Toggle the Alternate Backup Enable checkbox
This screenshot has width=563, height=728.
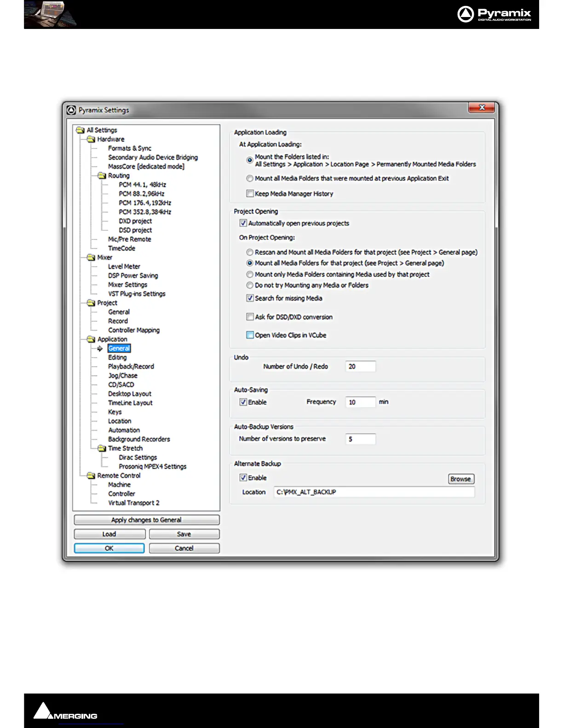tap(243, 478)
